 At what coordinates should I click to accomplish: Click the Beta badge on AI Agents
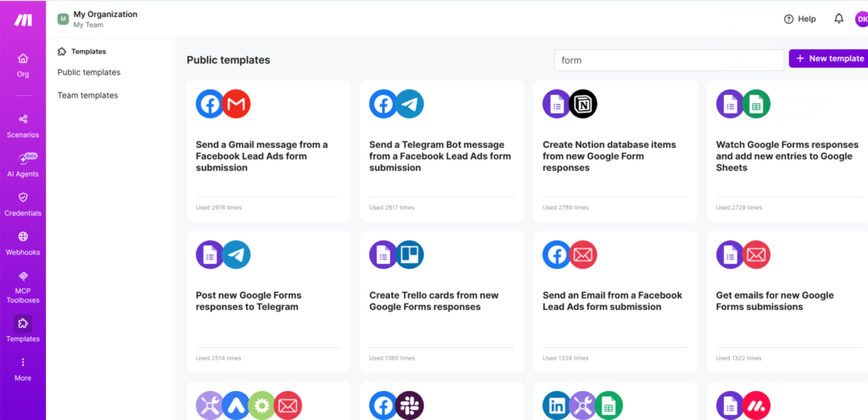pos(31,156)
